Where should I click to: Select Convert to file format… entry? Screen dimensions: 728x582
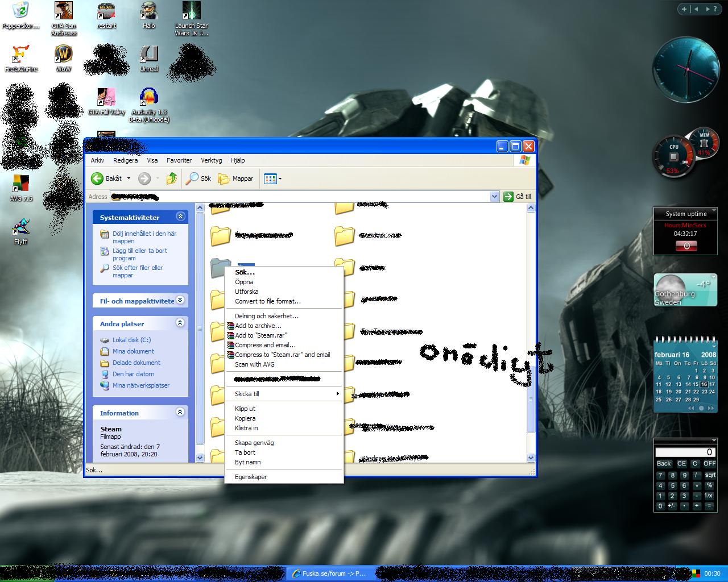coord(284,301)
